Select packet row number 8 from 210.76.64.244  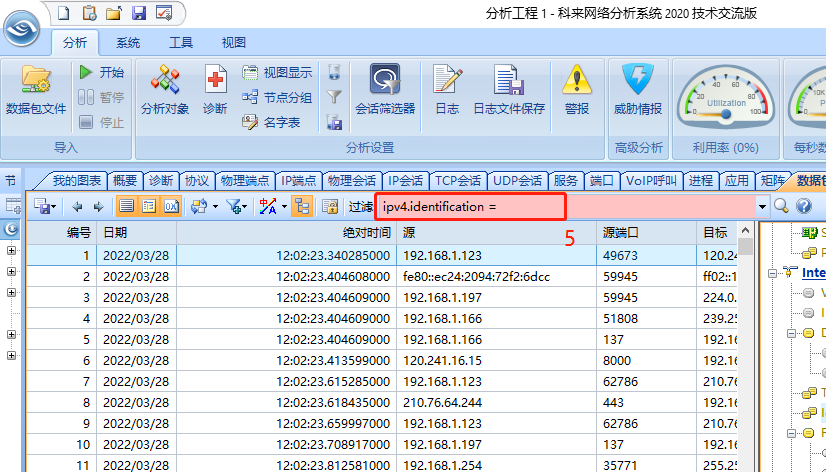(x=382, y=402)
